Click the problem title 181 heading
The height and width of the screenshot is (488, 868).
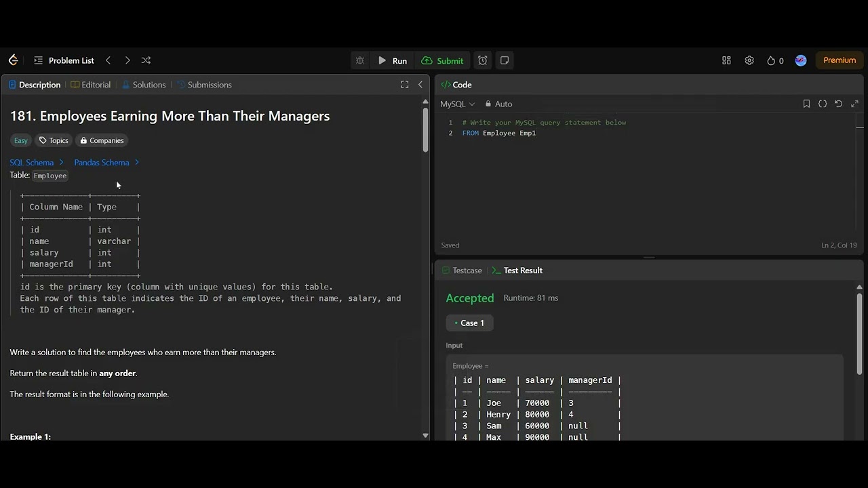170,116
